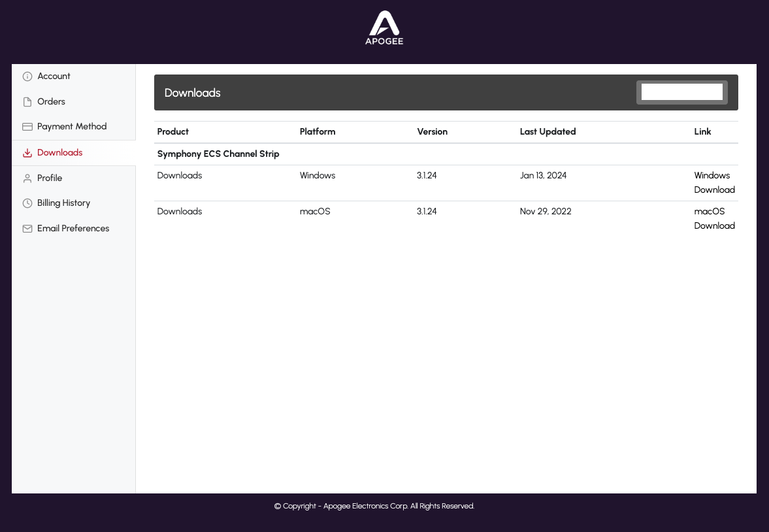Click the Nov 29, 2022 date cell
769x532 pixels.
click(546, 212)
